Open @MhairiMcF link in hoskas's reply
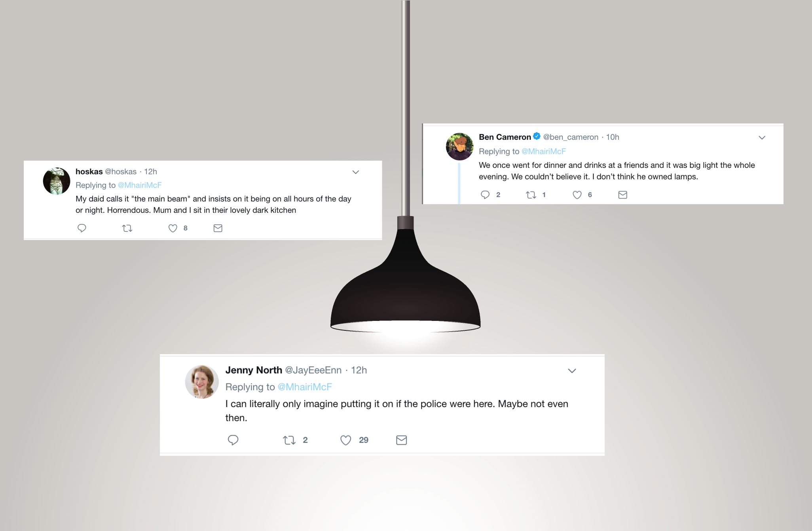 (x=140, y=185)
